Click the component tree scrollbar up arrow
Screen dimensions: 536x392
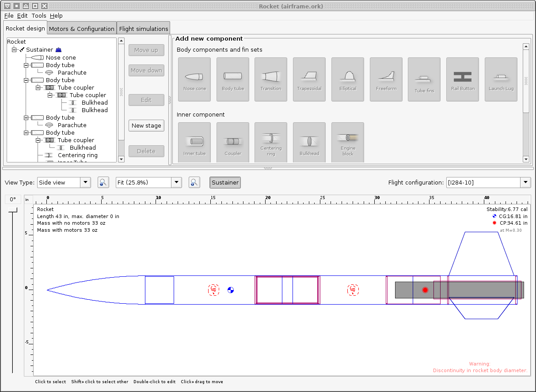(x=121, y=41)
